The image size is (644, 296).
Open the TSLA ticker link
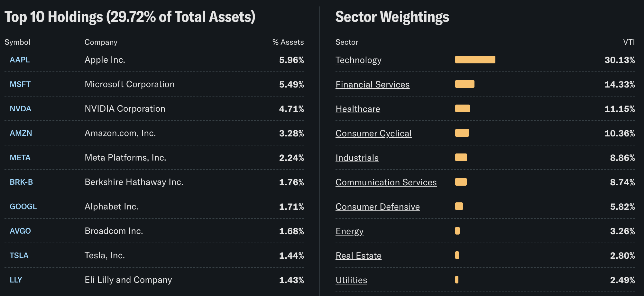point(19,255)
